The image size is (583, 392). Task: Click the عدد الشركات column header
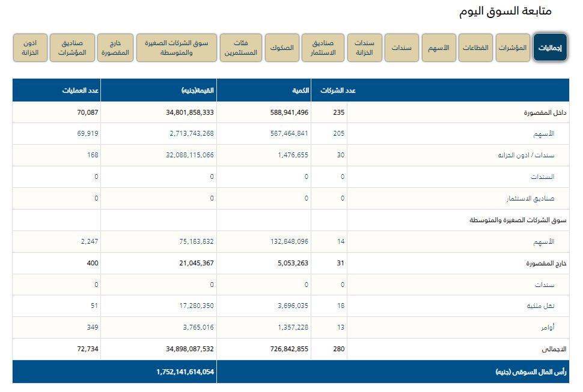click(344, 91)
